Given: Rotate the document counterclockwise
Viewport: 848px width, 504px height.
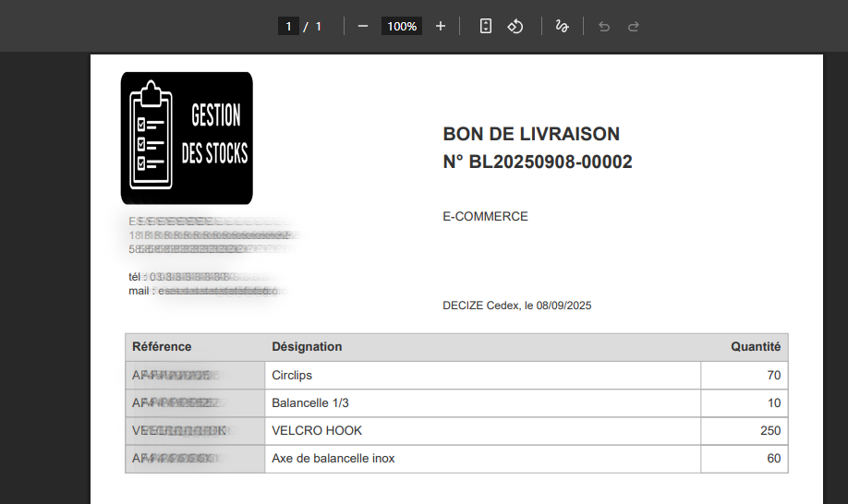Looking at the screenshot, I should [515, 27].
